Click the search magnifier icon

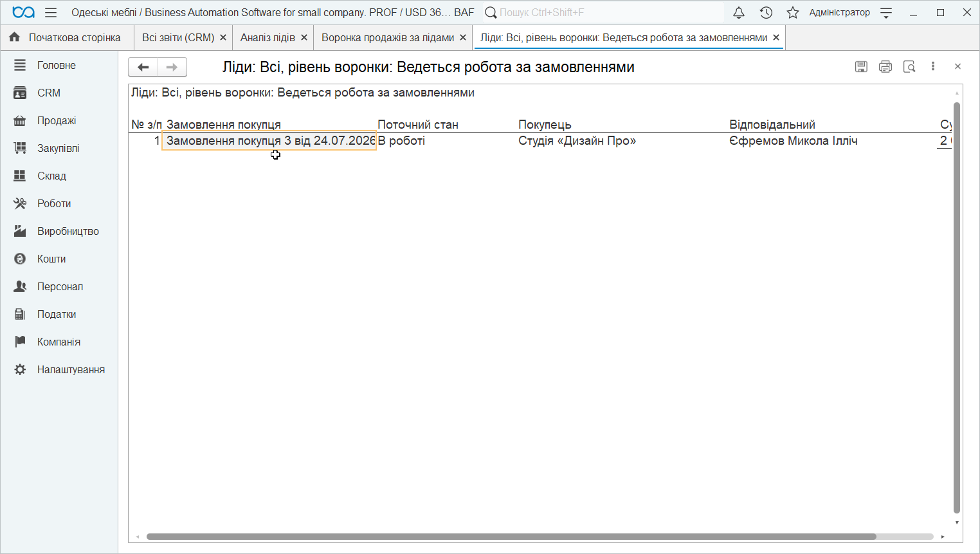coord(491,12)
